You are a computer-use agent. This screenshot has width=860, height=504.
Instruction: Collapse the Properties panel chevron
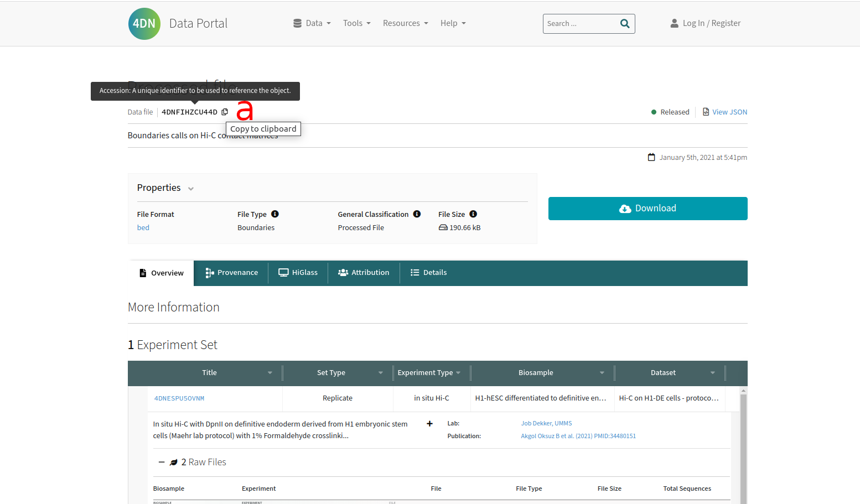pyautogui.click(x=191, y=189)
